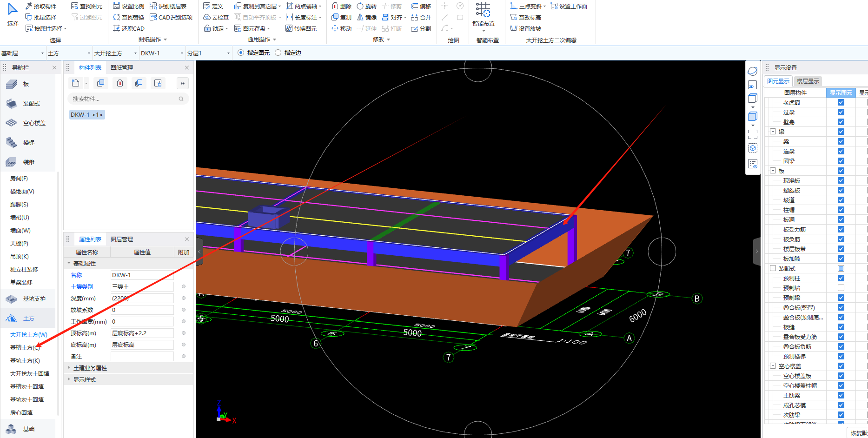Screen dimensions: 868x438
Task: Click new component icon in 构件列表
Action: click(x=76, y=83)
